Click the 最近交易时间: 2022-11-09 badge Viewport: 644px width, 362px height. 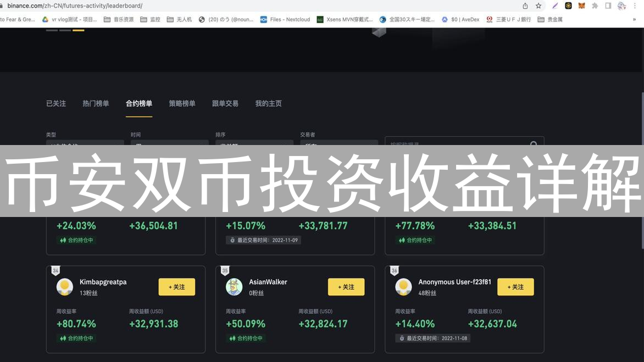pos(264,240)
